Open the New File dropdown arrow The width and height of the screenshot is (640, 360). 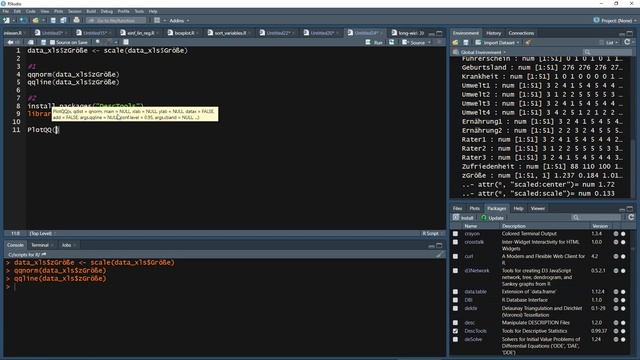(13, 20)
